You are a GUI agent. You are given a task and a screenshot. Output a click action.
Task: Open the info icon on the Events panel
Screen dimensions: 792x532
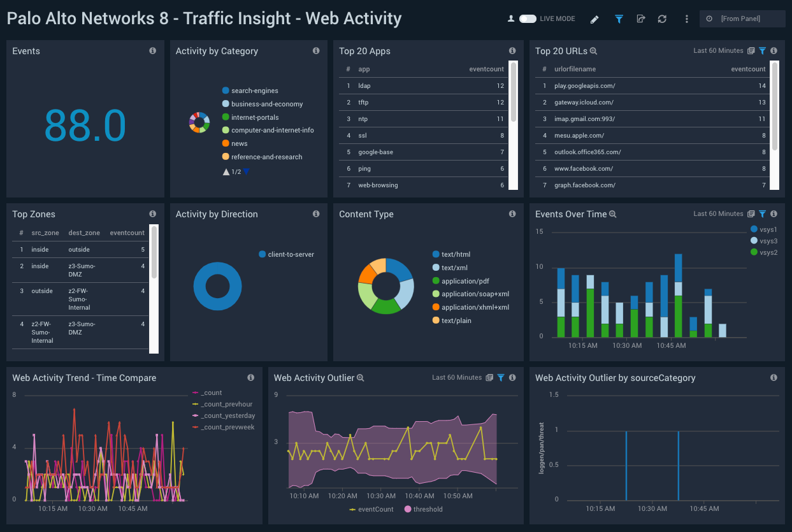pyautogui.click(x=153, y=51)
